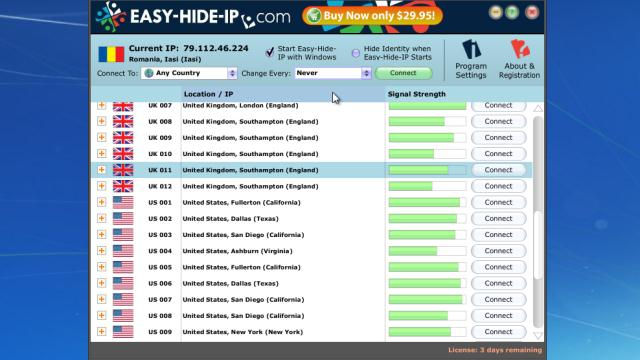Click the Buy Now only $29.95 banner
The width and height of the screenshot is (640, 360).
(372, 16)
